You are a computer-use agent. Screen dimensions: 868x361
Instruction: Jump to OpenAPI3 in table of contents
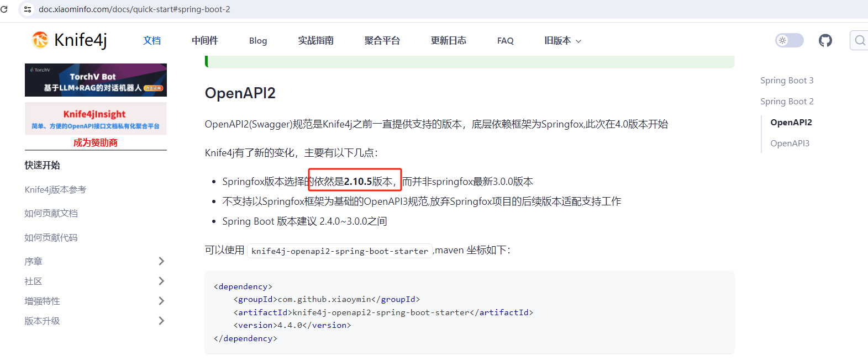point(790,143)
